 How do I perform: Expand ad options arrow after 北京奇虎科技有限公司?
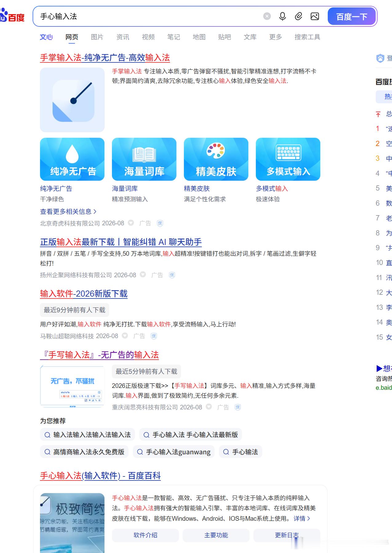131,223
